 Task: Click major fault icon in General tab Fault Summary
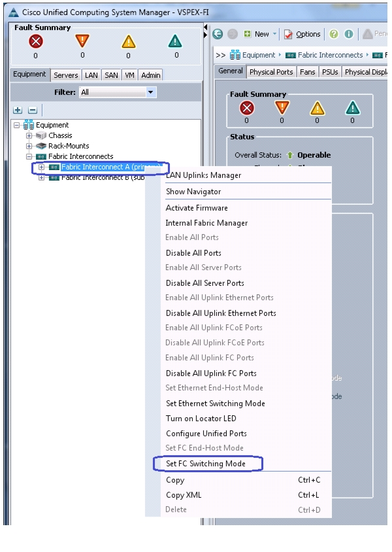[x=282, y=108]
